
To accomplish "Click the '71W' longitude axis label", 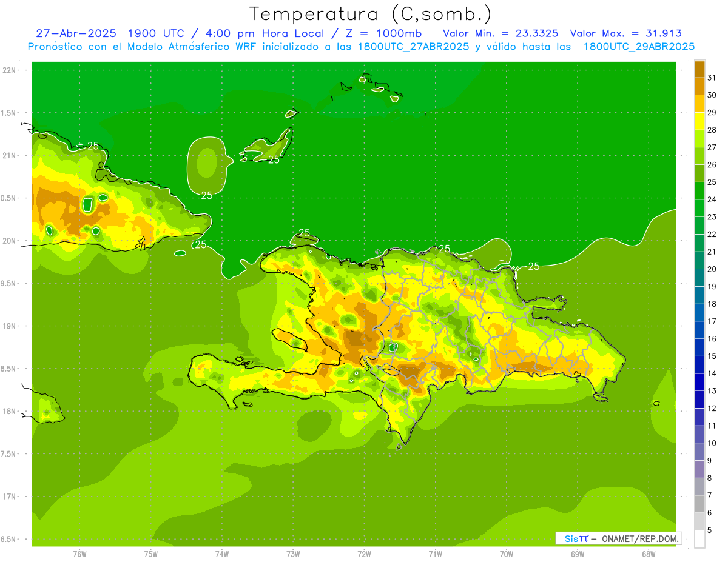I will pos(435,554).
